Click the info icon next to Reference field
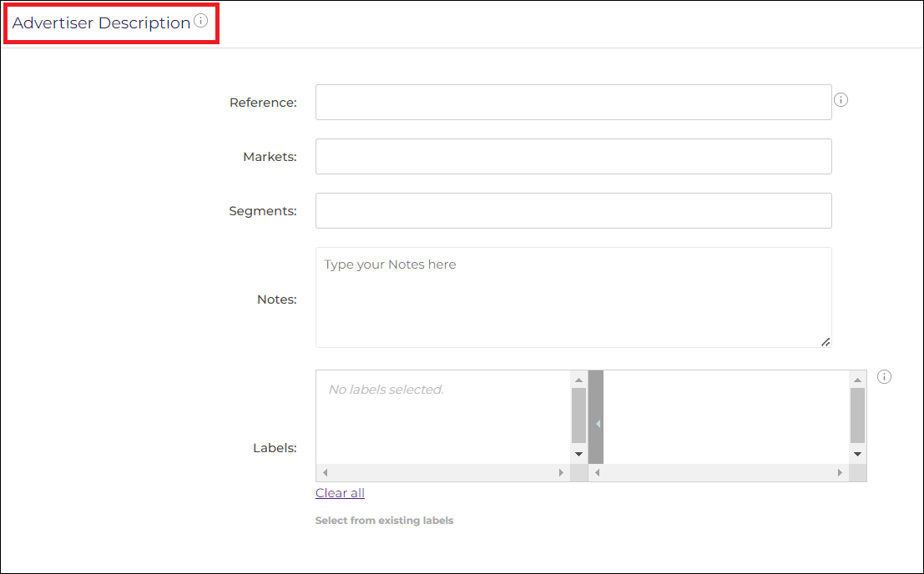The image size is (924, 574). pos(841,100)
